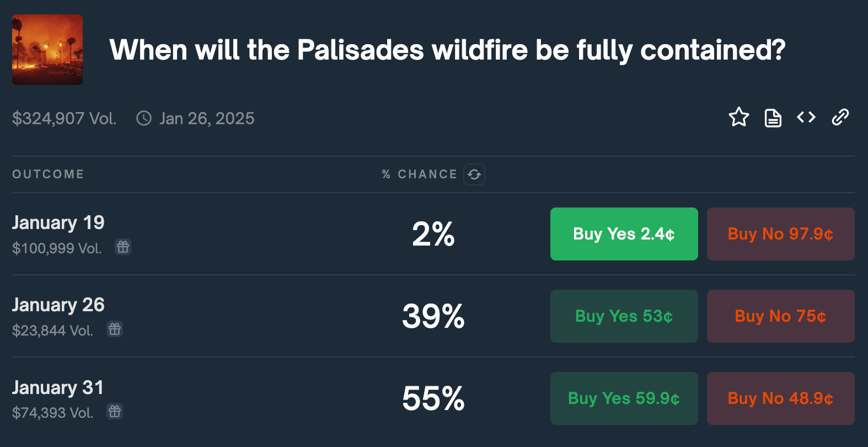
Task: Refresh the % CHANCE values
Action: (474, 174)
